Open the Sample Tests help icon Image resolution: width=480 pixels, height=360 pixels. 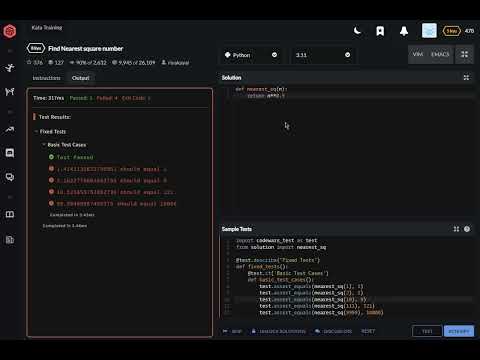coord(467,229)
